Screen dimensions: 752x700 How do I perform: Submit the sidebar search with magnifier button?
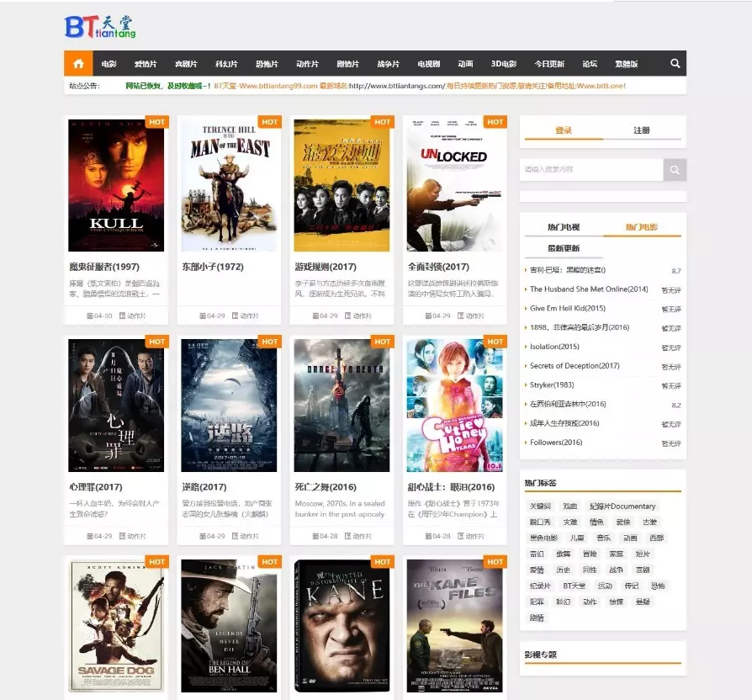675,170
